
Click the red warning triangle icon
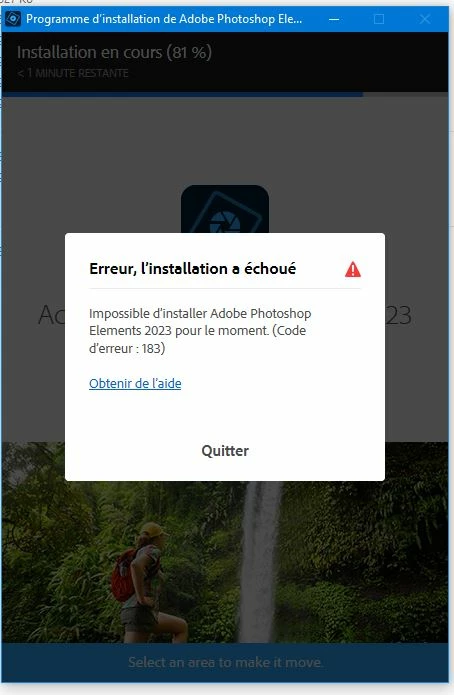tap(353, 269)
